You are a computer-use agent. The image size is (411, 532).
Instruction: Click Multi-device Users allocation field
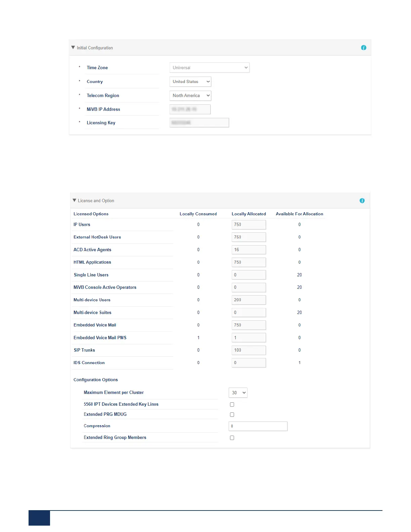click(x=249, y=300)
